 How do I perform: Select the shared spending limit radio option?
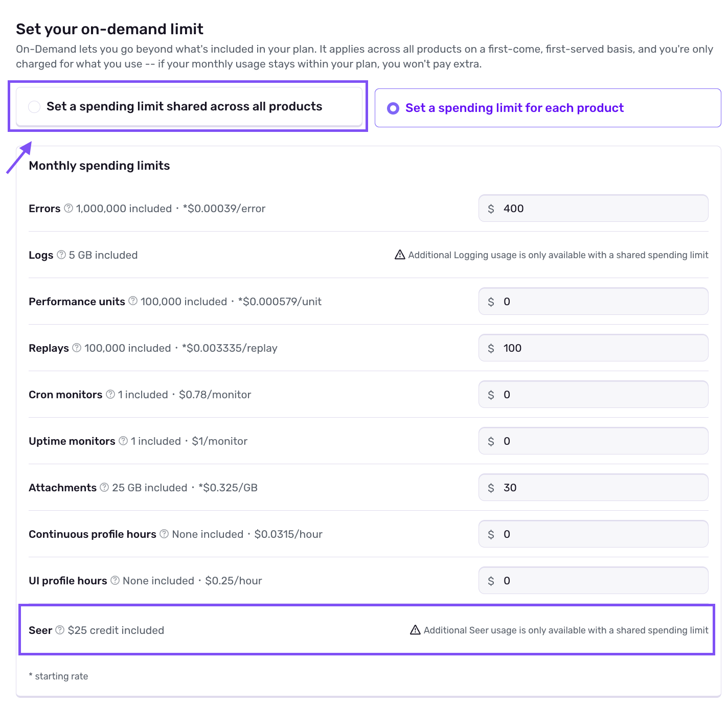pyautogui.click(x=34, y=107)
